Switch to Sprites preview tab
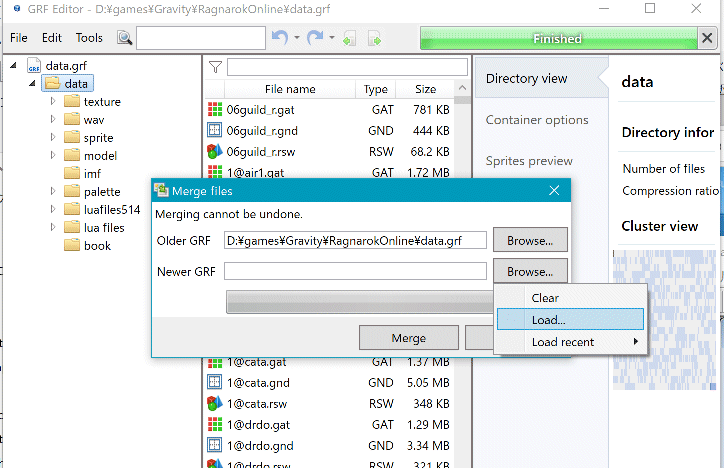 point(529,161)
